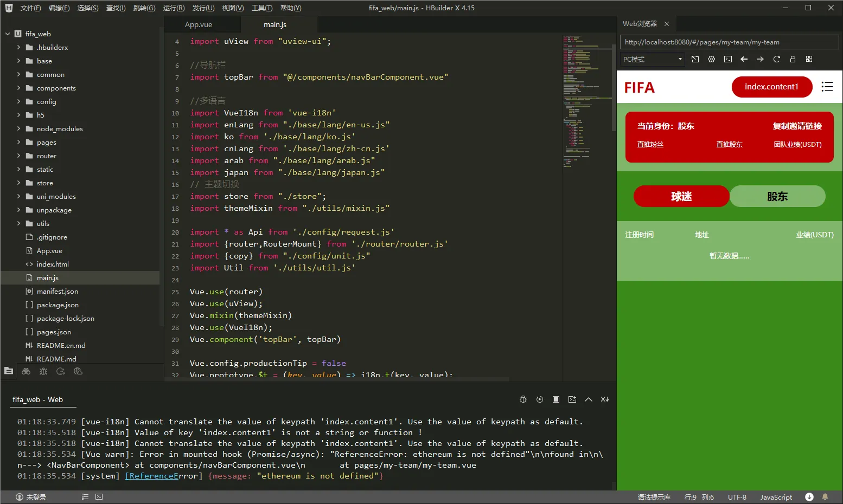Restart the run via the replay icon

539,399
